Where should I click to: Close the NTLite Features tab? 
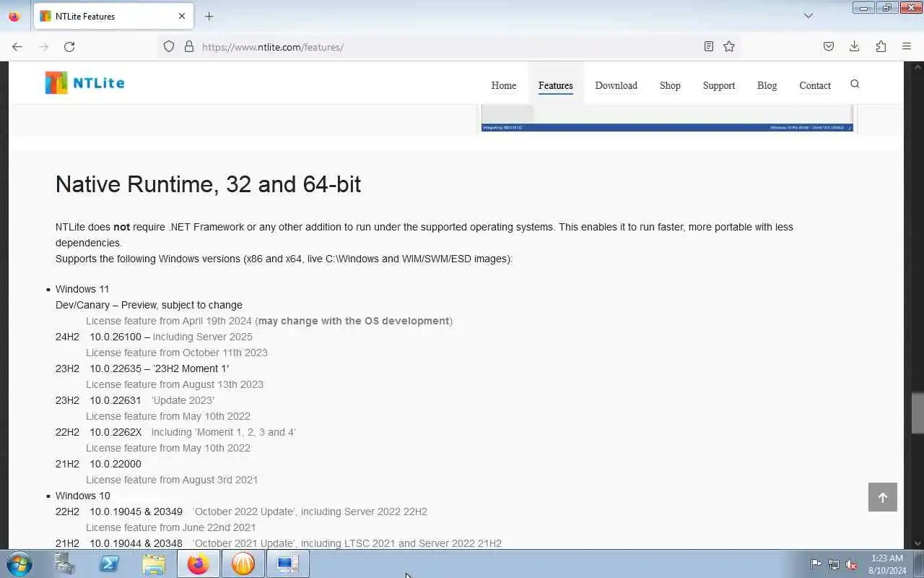click(x=182, y=16)
